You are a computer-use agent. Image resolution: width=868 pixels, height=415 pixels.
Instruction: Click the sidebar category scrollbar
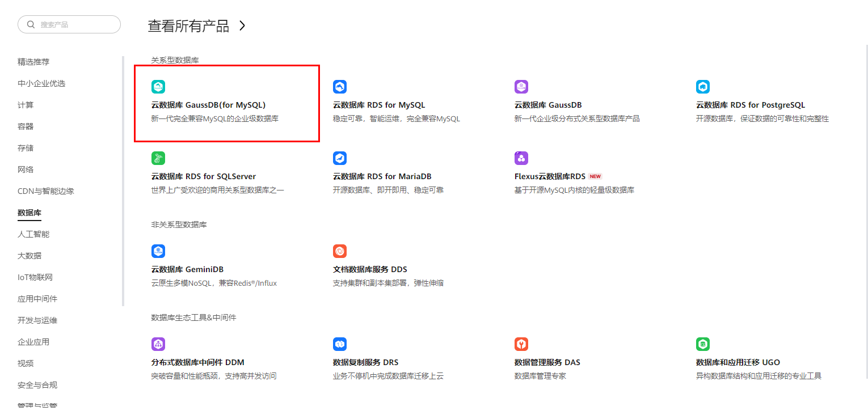[x=123, y=181]
